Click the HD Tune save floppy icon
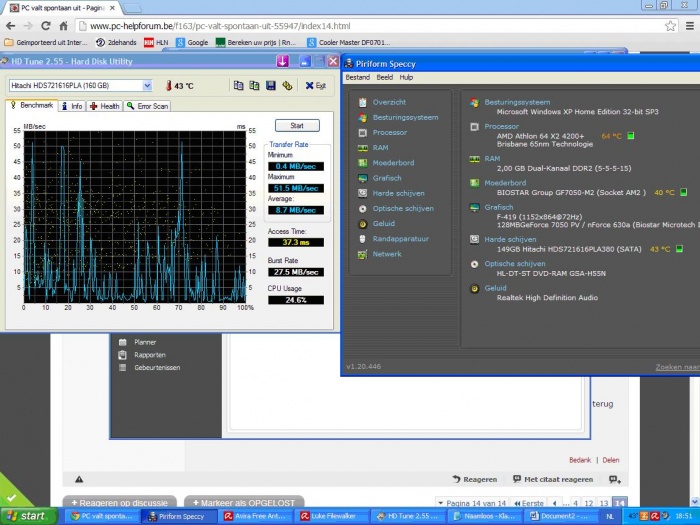 coord(271,85)
